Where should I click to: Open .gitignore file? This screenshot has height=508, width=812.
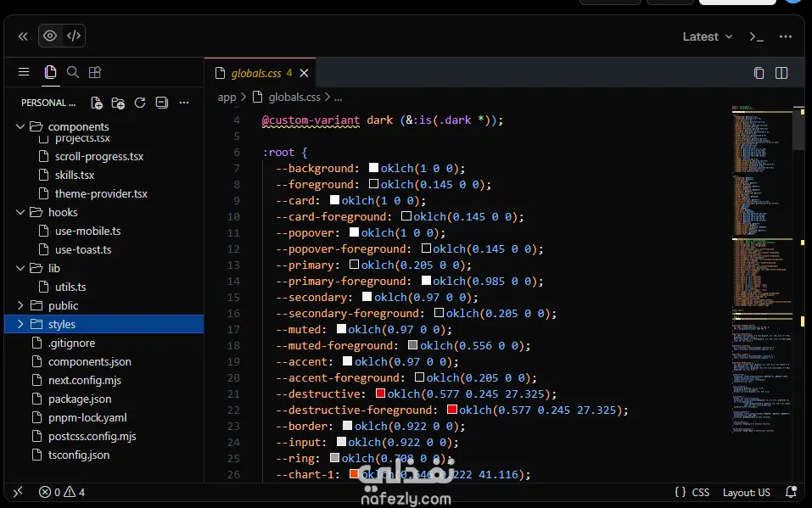(x=71, y=343)
